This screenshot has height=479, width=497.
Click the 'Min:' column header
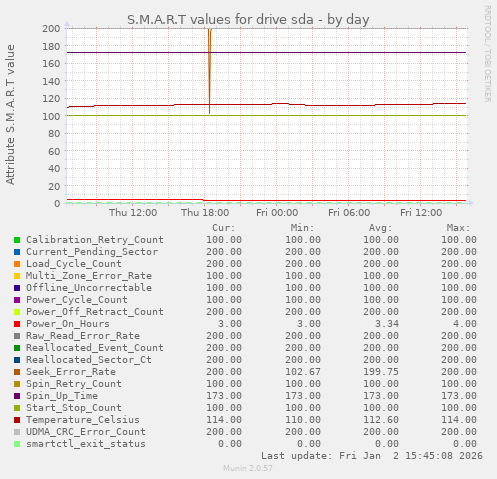(x=302, y=228)
